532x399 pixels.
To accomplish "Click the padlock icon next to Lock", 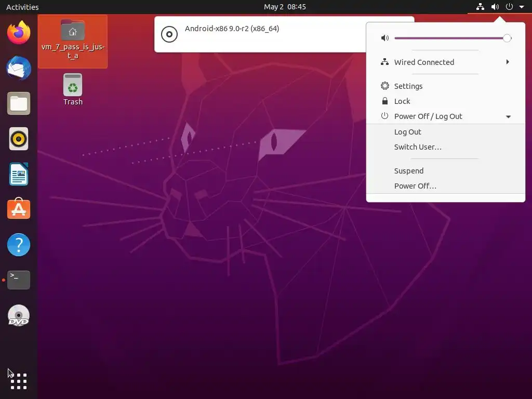I will click(x=385, y=101).
